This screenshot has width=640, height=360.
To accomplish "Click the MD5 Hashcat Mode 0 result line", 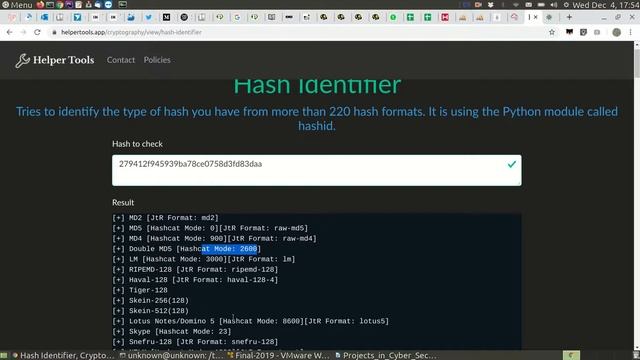I will [210, 228].
